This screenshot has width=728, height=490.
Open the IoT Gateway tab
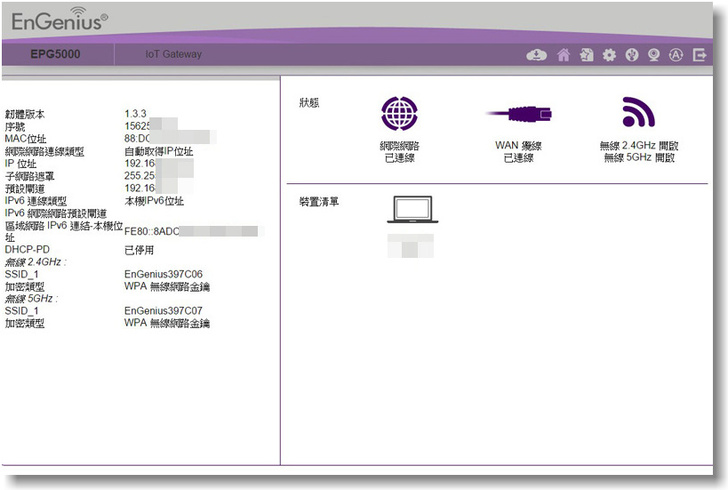174,54
